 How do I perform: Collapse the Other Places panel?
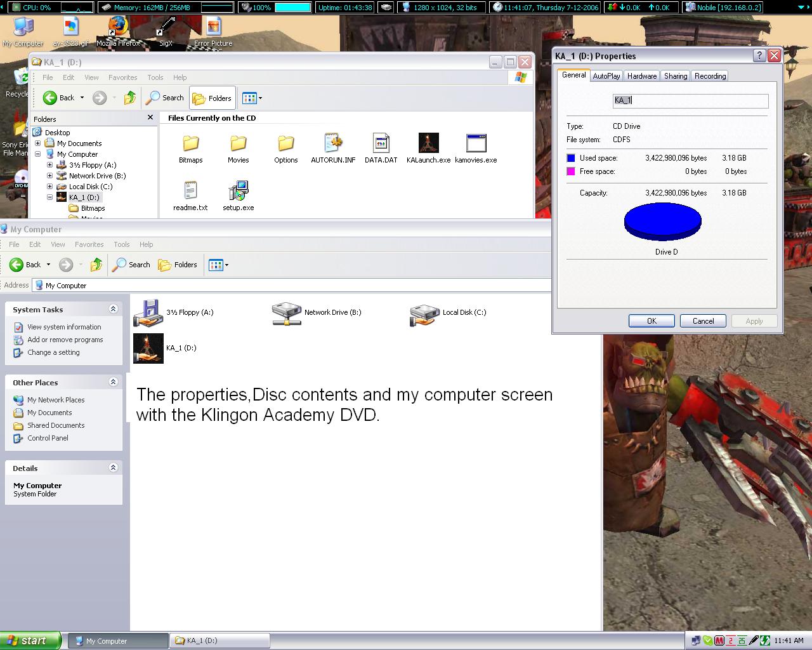coord(113,382)
